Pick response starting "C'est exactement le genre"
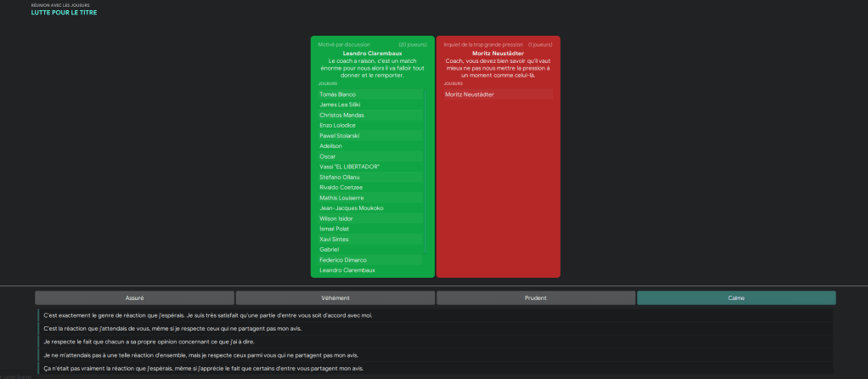The height and width of the screenshot is (379, 868). [207, 315]
